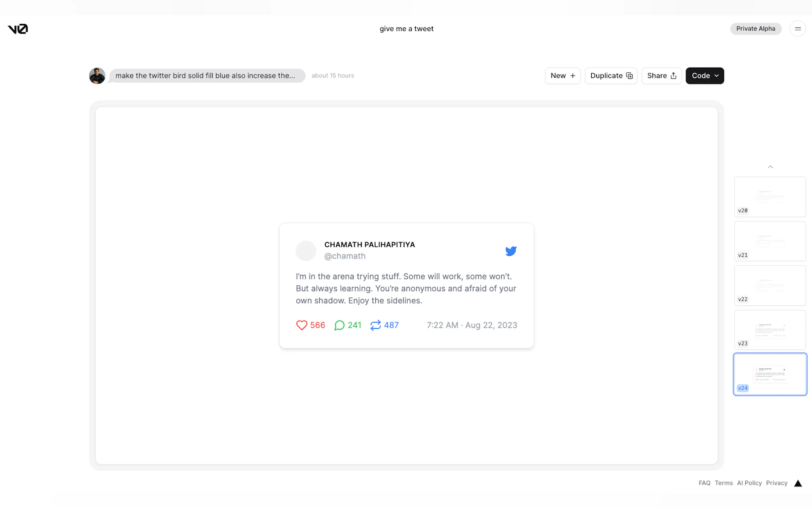Viewport: 812px width, 508px height.
Task: Select the v22 version thumbnail
Action: [x=770, y=285]
